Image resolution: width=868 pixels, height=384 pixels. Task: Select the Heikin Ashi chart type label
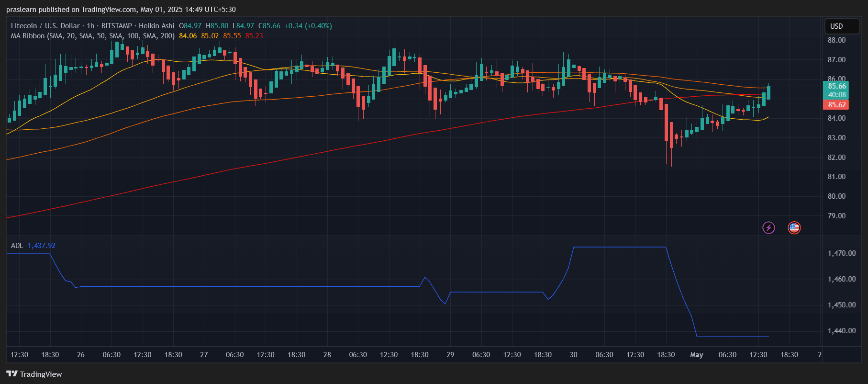point(156,26)
